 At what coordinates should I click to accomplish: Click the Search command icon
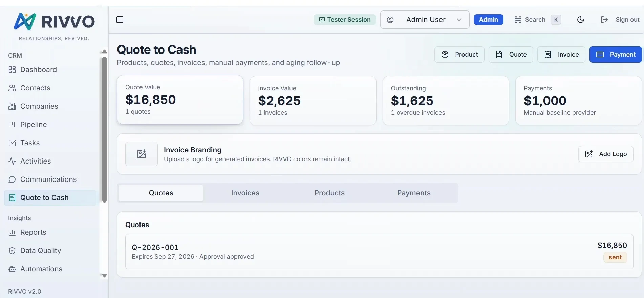pos(518,20)
